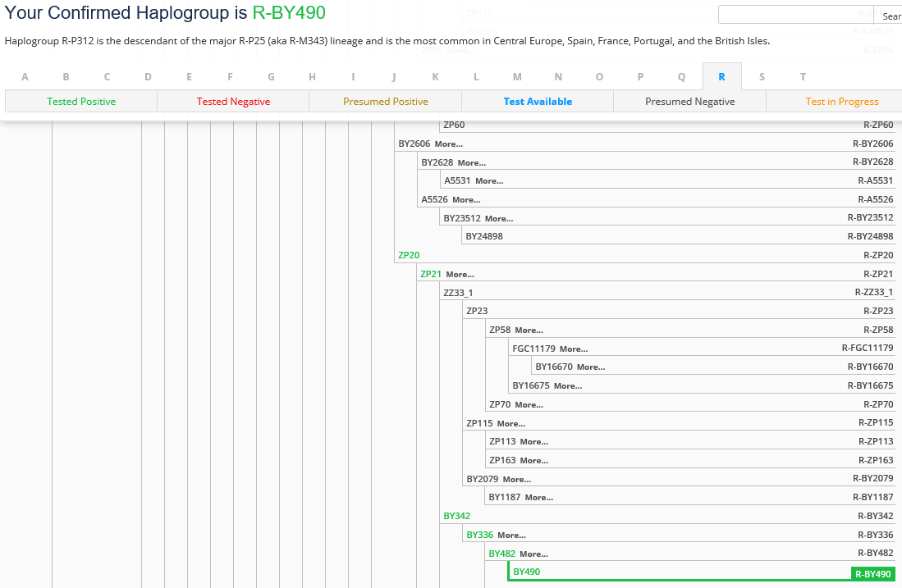Expand More... beside ZP21
902x588 pixels.
(460, 275)
